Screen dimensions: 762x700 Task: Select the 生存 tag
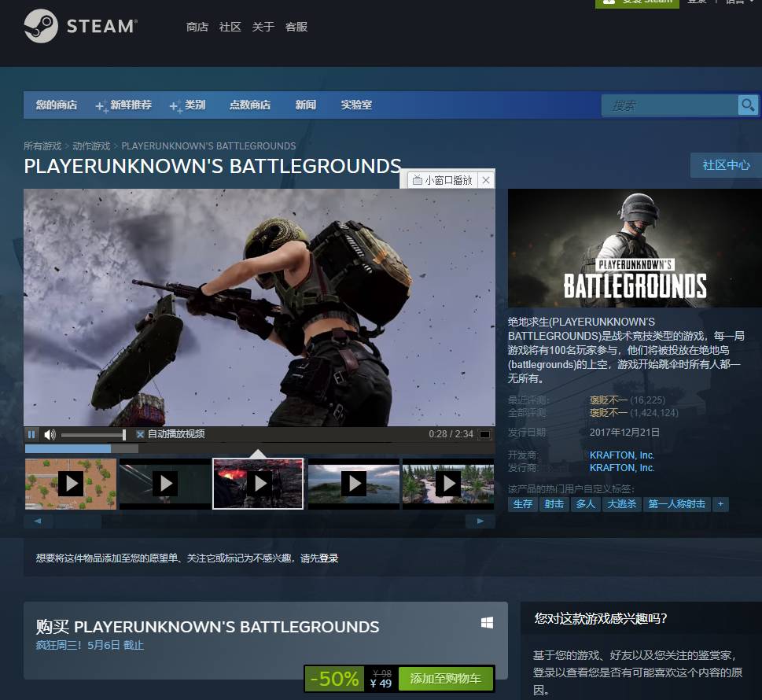522,504
